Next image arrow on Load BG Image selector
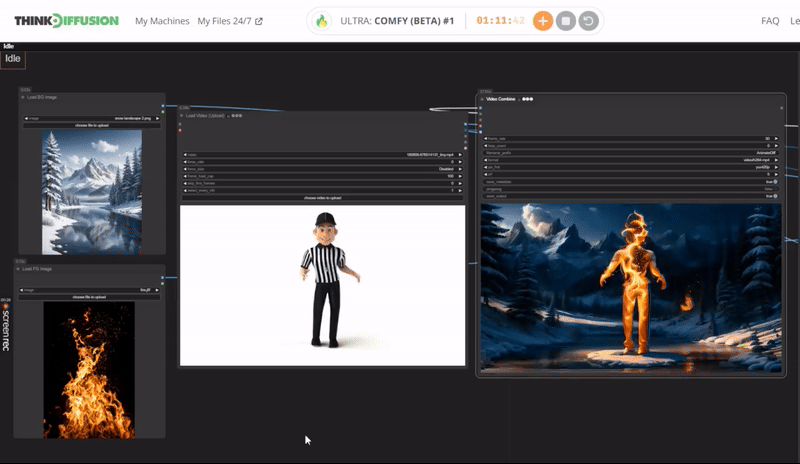800x464 pixels. click(157, 118)
